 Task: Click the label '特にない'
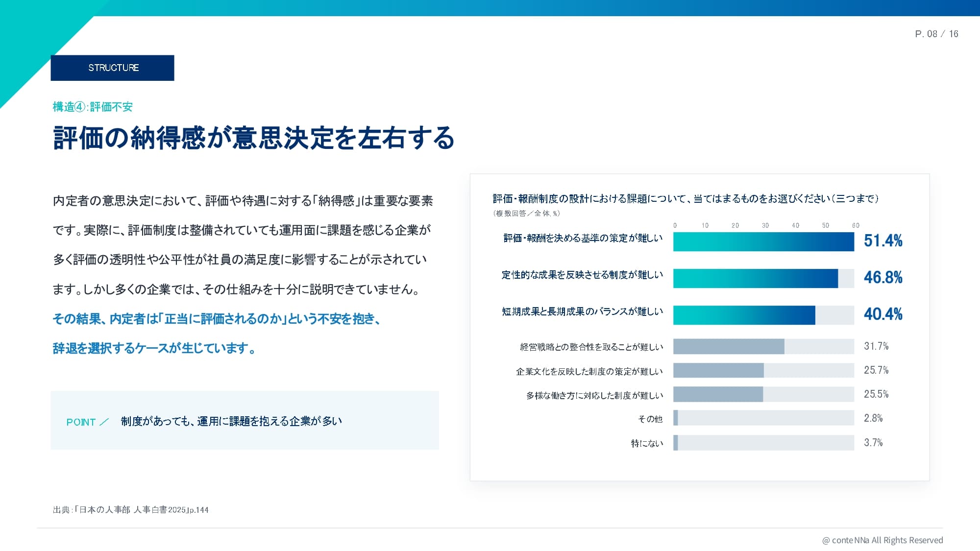[647, 443]
